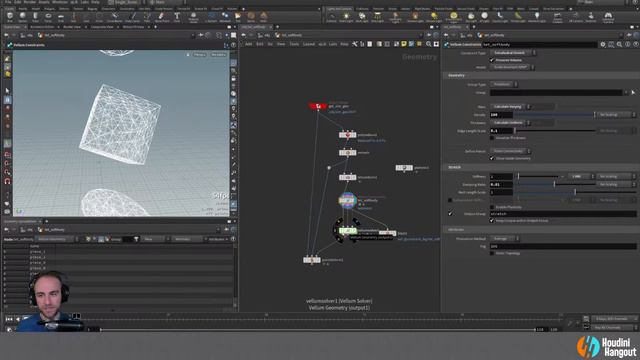This screenshot has height=360, width=640.
Task: Click the Tag input field
Action: point(563,246)
